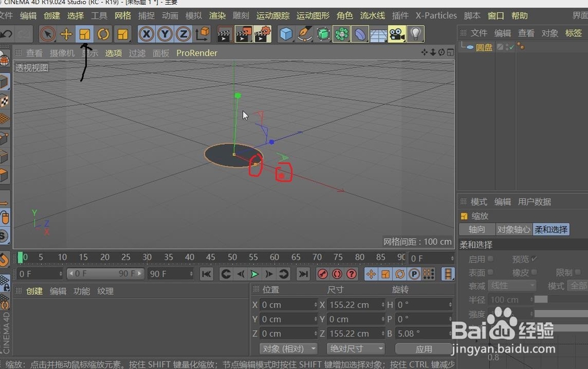Click the size X 155.22 cm field
This screenshot has width=588, height=369.
coord(356,305)
